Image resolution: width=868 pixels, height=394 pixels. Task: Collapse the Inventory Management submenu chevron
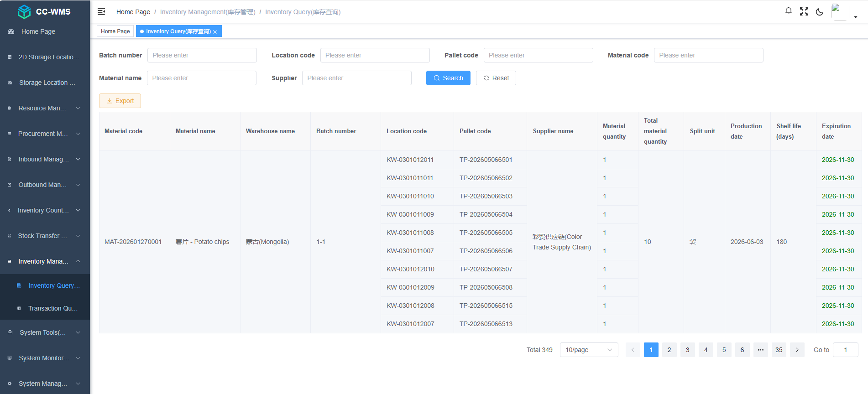pyautogui.click(x=78, y=261)
